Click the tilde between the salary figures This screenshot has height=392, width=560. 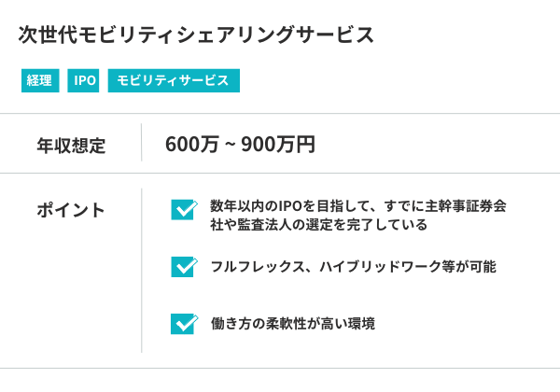click(x=230, y=146)
